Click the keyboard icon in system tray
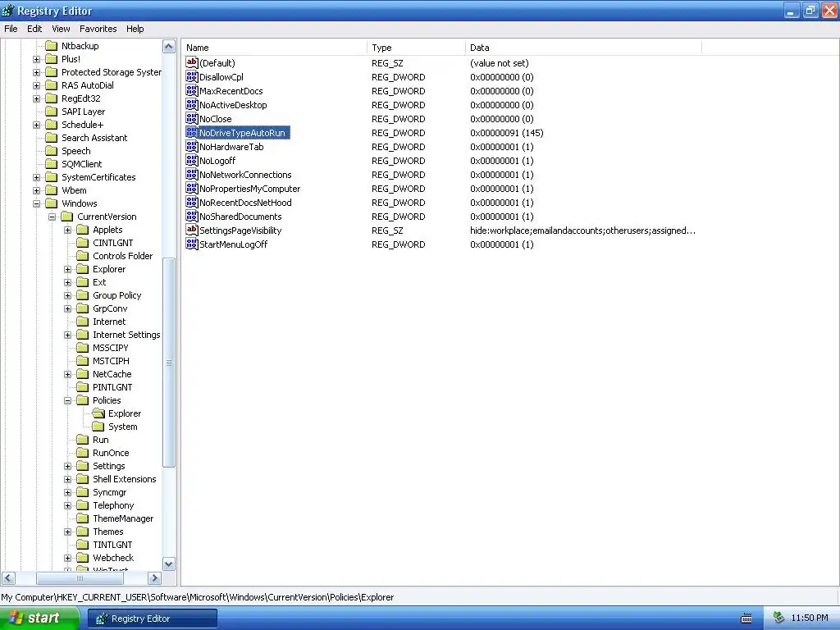840x630 pixels. click(746, 619)
